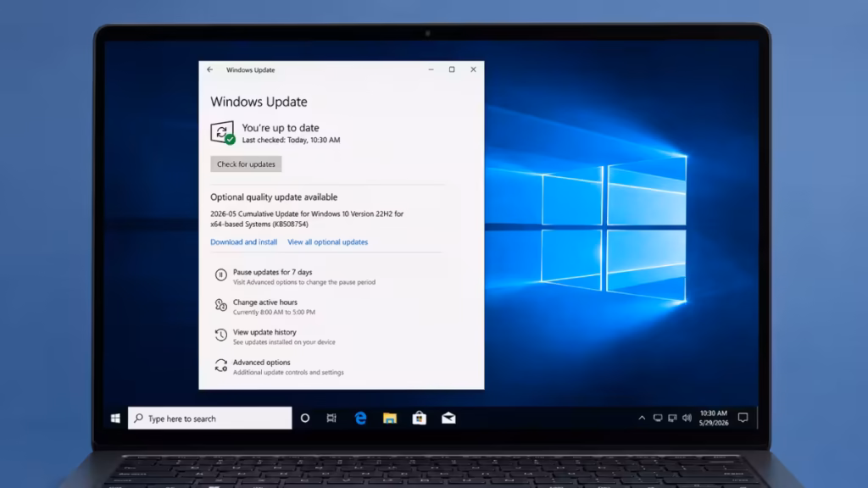The width and height of the screenshot is (868, 488).
Task: Click the 2026-05 Cumulative Update description text
Action: click(307, 219)
